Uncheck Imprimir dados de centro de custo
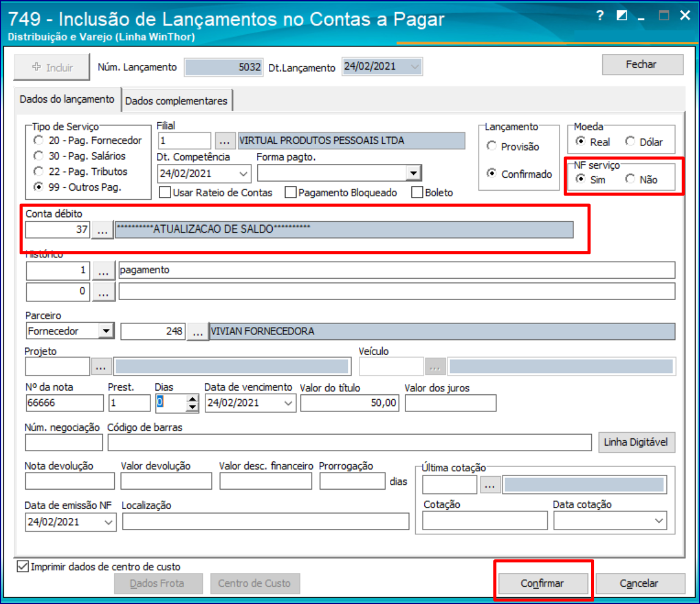 coord(23,567)
